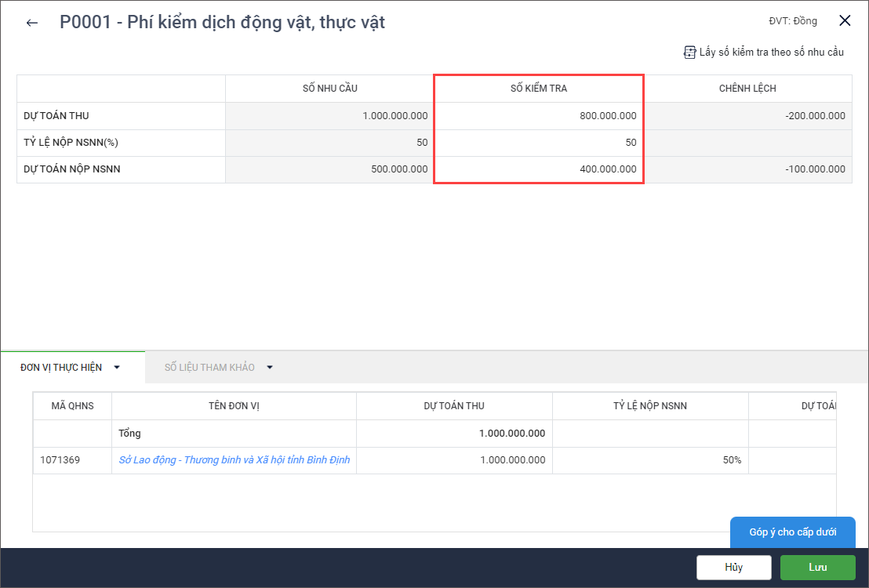
Task: Click the calculator icon for Lấy số kiểm tra
Action: click(689, 53)
